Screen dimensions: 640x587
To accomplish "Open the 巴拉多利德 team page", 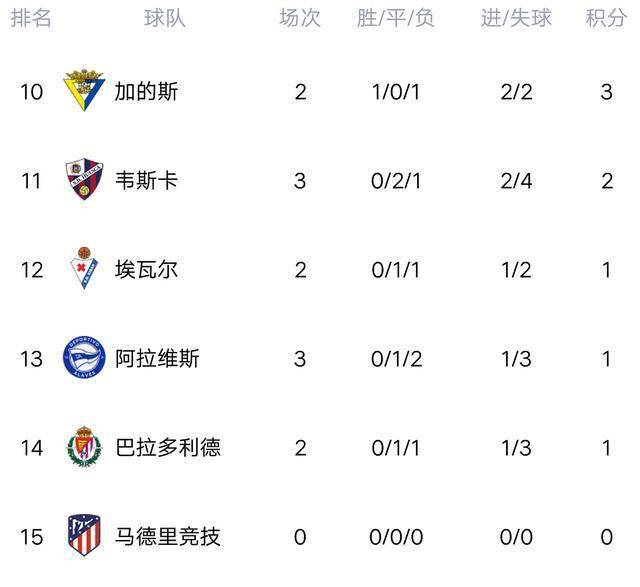I will point(168,447).
